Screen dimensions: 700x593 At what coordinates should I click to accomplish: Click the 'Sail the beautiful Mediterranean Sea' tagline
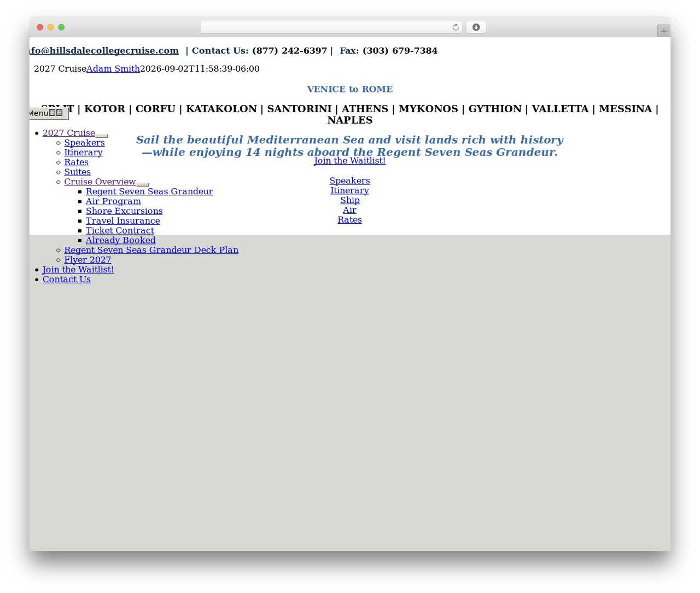pos(350,146)
